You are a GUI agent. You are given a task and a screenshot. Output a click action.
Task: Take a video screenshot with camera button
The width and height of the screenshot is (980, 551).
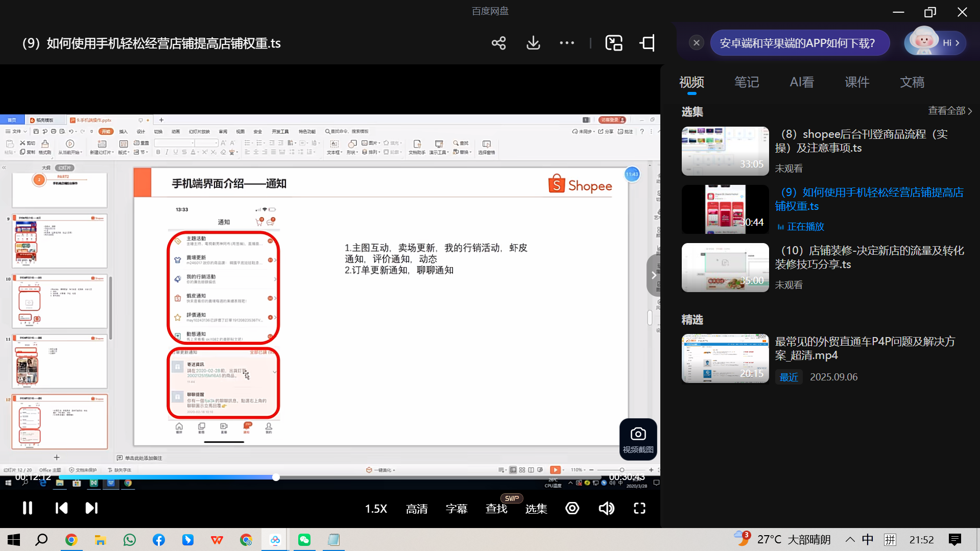coord(638,439)
